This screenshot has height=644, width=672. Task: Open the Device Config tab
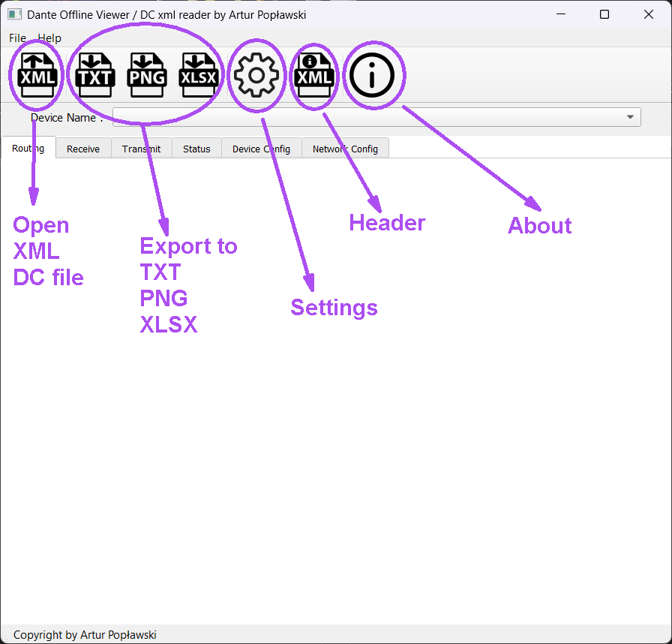tap(262, 149)
